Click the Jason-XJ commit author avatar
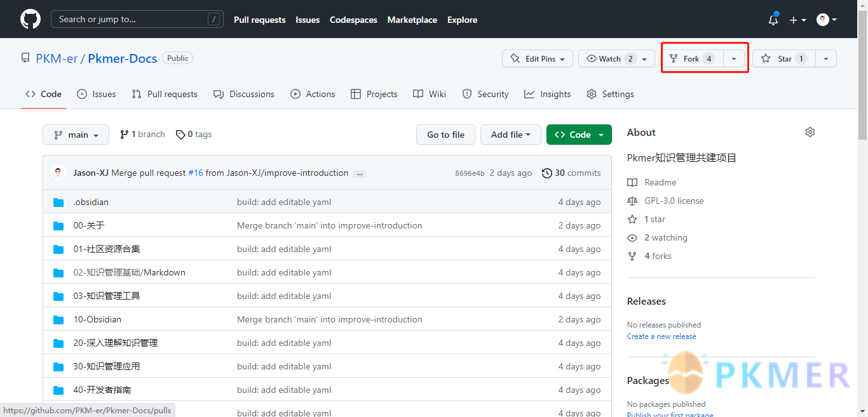Screen dimensions: 868x417 click(x=58, y=173)
